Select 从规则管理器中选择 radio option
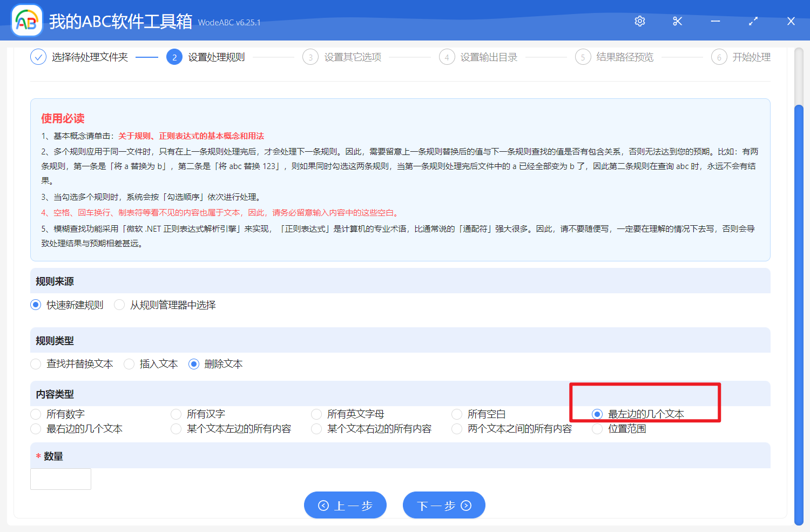Viewport: 810px width, 532px height. pyautogui.click(x=119, y=305)
